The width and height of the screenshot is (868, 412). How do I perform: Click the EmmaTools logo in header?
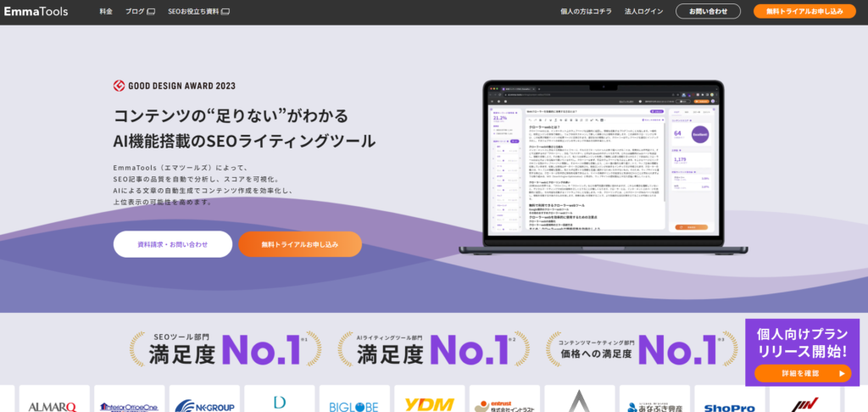(35, 12)
